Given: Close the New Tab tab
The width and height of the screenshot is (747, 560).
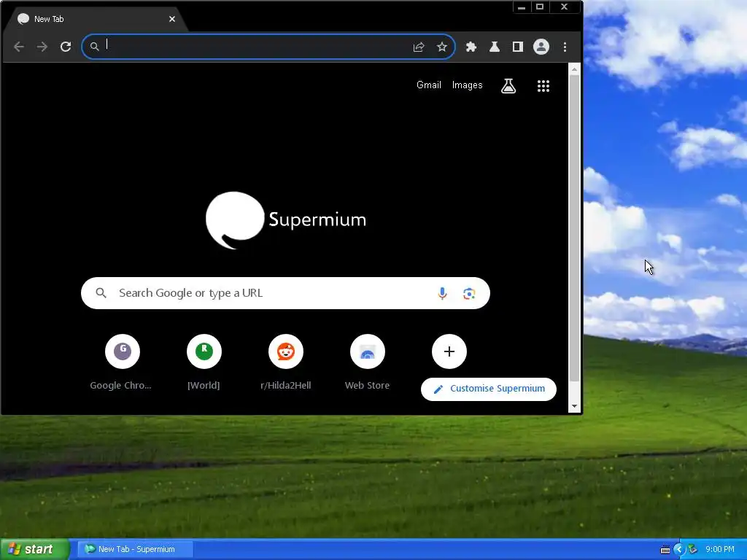Looking at the screenshot, I should 172,19.
